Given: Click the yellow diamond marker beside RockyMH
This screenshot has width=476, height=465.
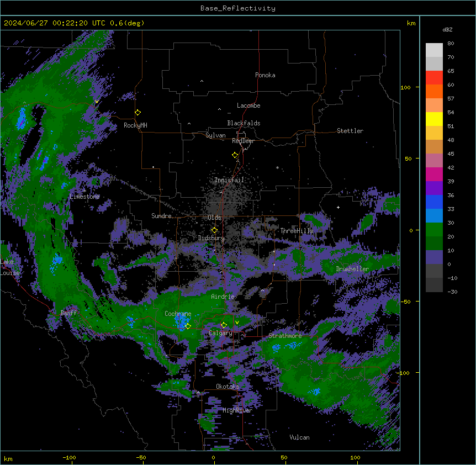Looking at the screenshot, I should coord(137,113).
